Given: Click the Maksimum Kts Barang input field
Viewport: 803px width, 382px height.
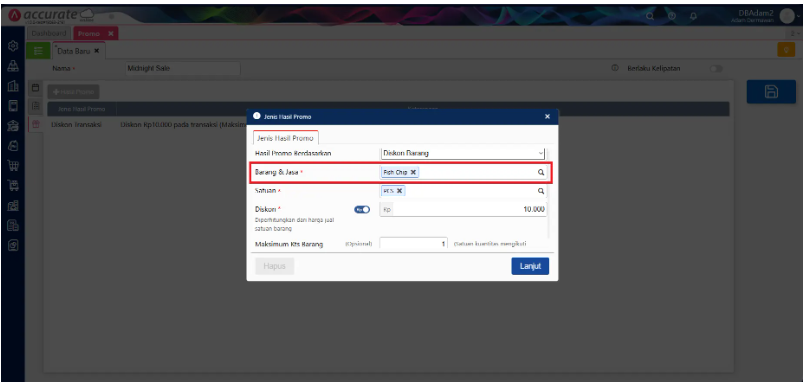Looking at the screenshot, I should coord(413,244).
